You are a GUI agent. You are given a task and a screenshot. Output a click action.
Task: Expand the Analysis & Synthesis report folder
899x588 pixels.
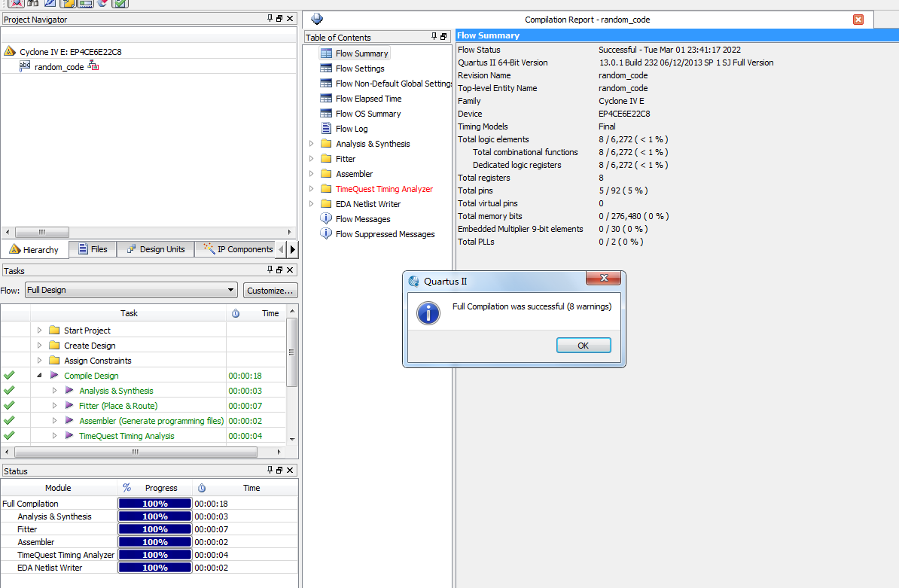tap(312, 144)
